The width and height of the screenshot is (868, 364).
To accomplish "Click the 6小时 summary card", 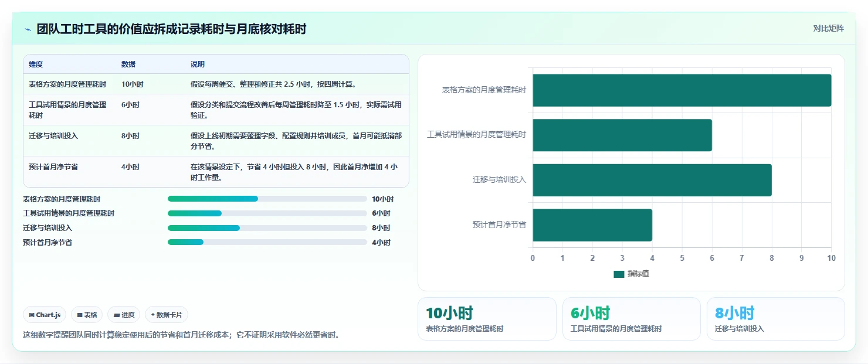I will [632, 319].
